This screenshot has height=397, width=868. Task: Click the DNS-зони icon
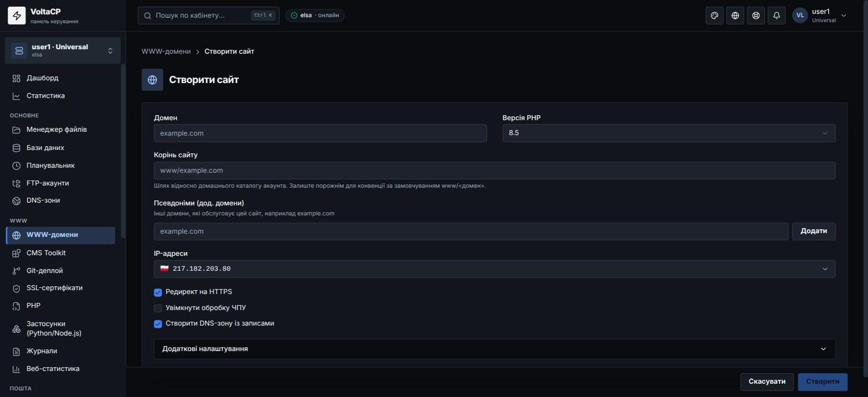pyautogui.click(x=17, y=200)
